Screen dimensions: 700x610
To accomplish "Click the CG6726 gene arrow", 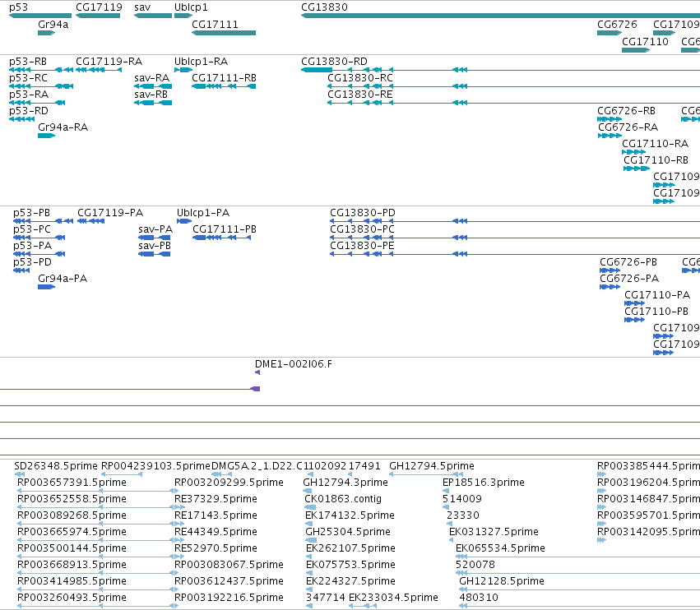I will pos(610,33).
